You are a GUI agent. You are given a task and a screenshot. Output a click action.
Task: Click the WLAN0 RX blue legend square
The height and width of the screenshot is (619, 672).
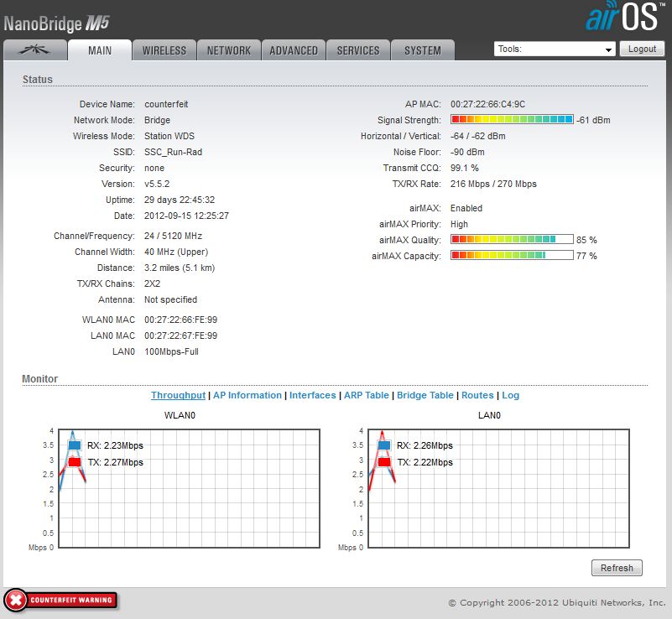coord(75,445)
